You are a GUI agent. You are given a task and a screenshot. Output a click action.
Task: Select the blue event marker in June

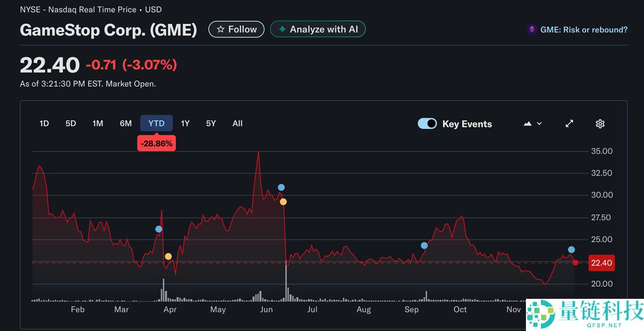coord(281,187)
